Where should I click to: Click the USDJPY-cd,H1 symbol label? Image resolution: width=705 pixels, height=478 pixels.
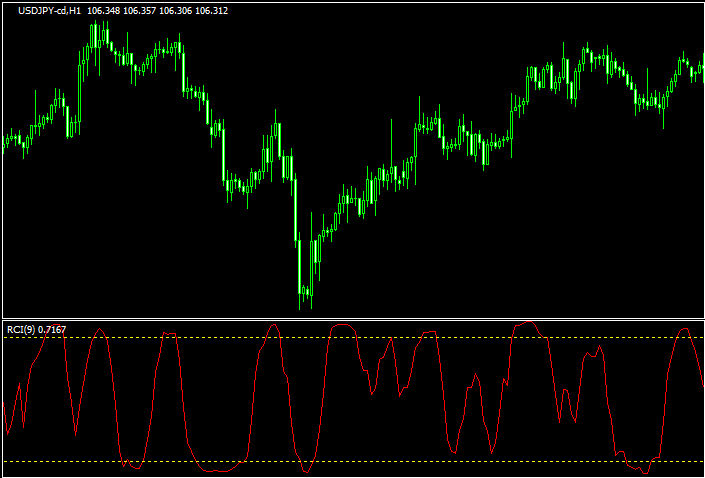tap(44, 11)
